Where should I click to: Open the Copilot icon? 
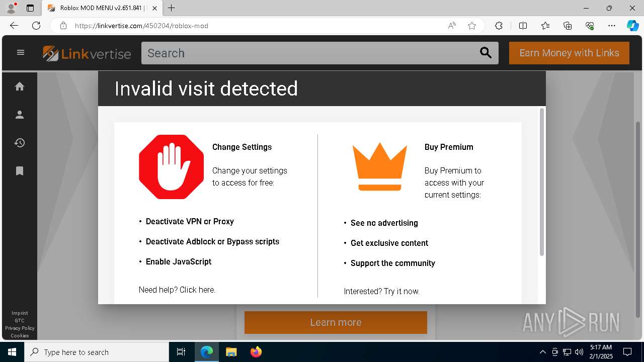(632, 26)
